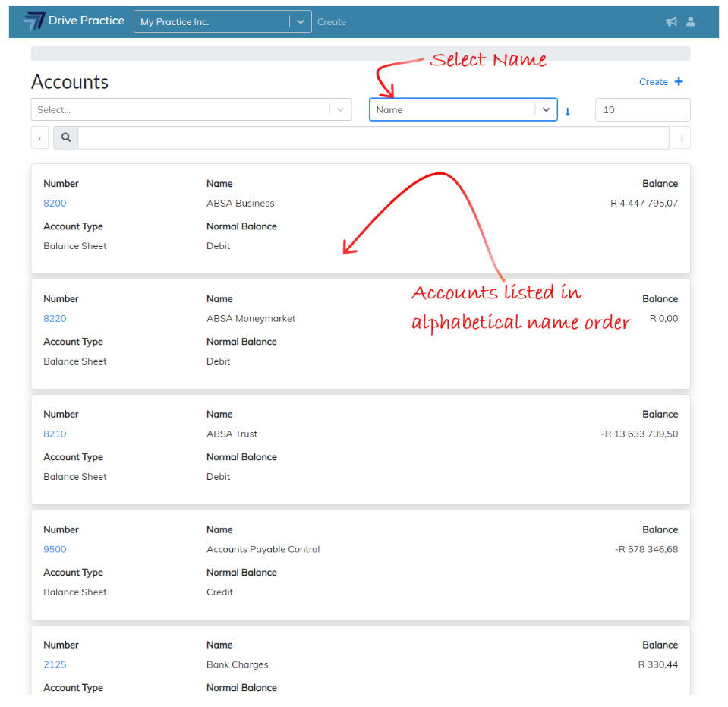Open the Select... filter dropdown
Viewport: 728px width, 707px height.
(x=191, y=109)
